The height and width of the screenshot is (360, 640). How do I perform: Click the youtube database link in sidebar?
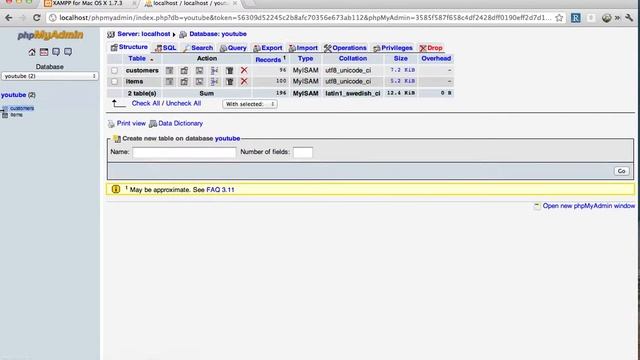point(13,95)
